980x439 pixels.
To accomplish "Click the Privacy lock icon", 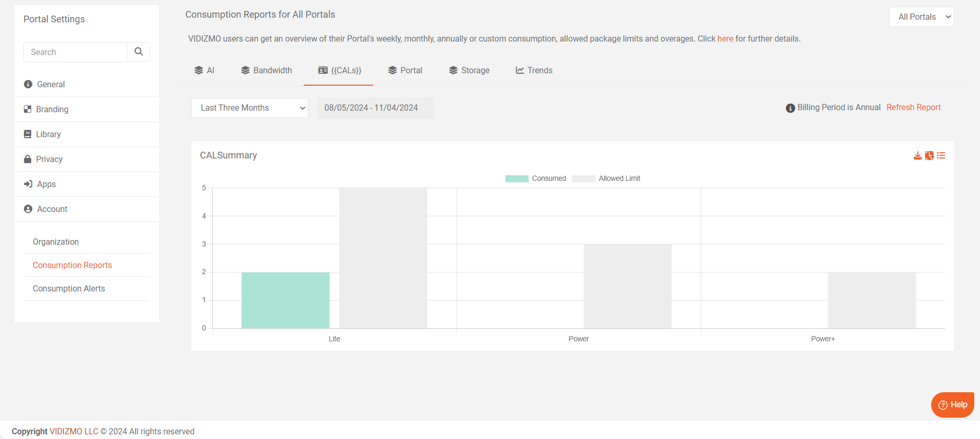I will 28,159.
